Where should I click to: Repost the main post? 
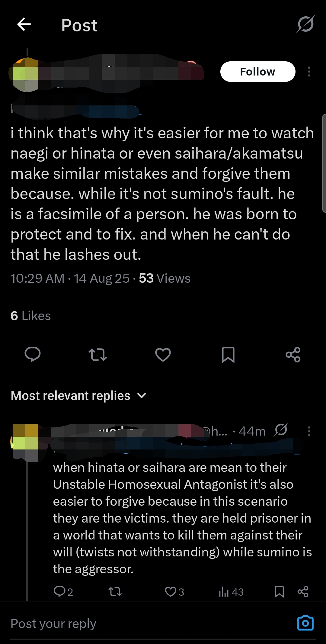pyautogui.click(x=98, y=355)
